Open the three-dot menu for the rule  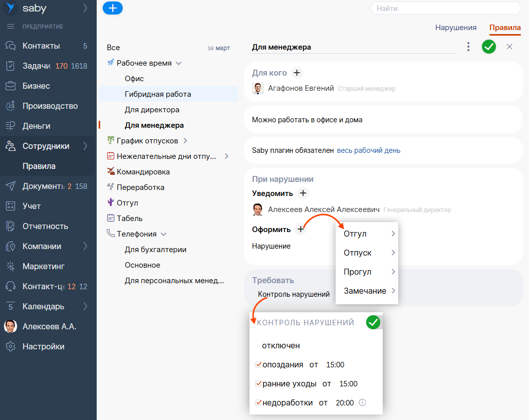(x=468, y=47)
